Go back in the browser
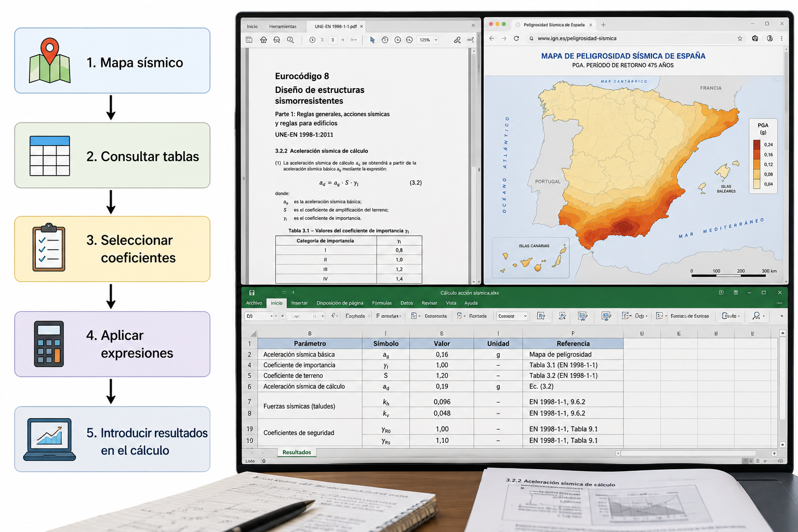The image size is (798, 532). point(491,38)
